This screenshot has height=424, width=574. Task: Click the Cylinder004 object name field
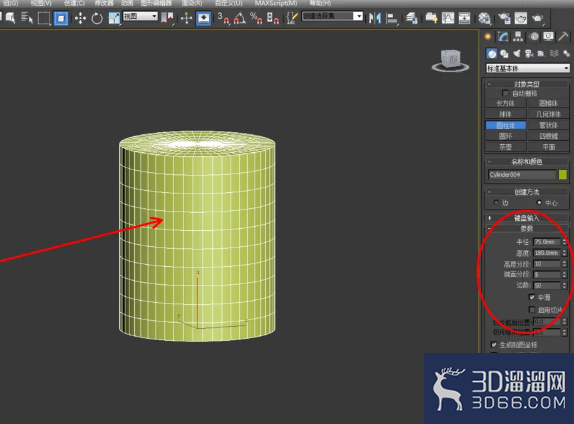click(x=522, y=175)
